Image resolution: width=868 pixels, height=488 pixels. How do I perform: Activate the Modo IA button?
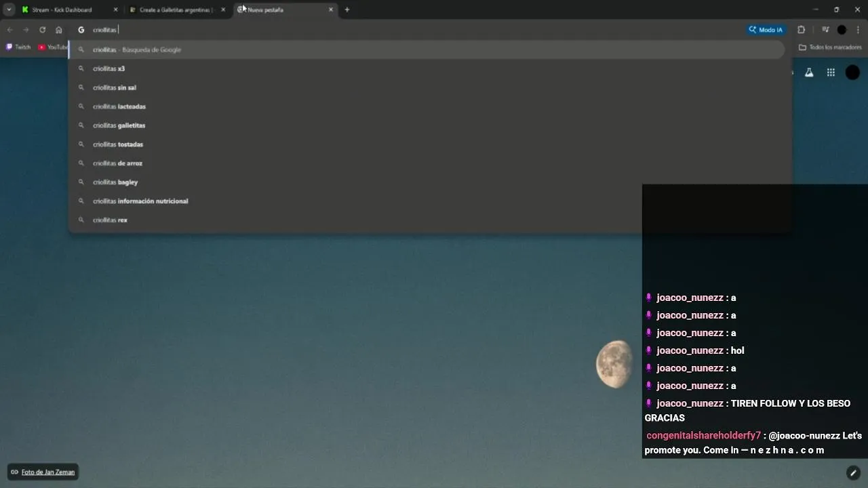[x=766, y=30]
